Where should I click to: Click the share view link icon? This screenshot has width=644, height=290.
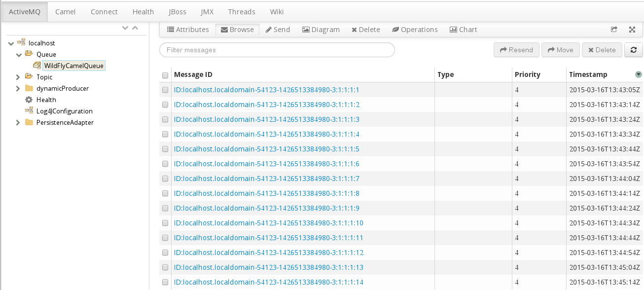pos(614,30)
